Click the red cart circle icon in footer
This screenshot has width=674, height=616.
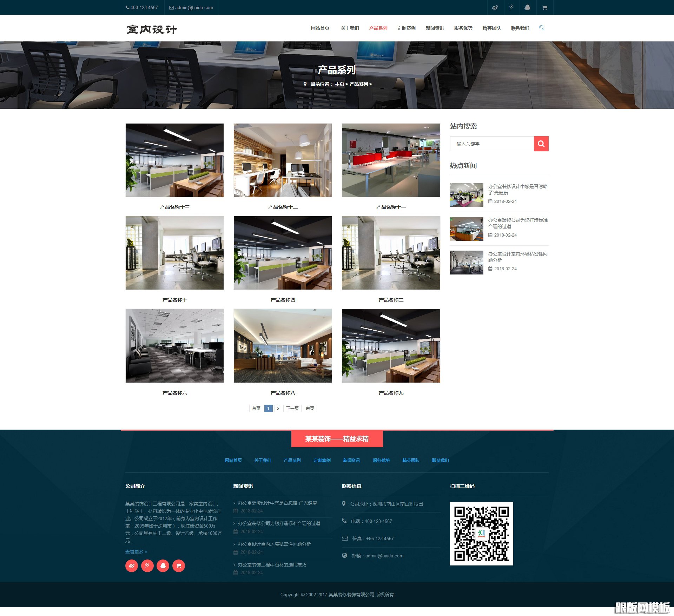[179, 565]
